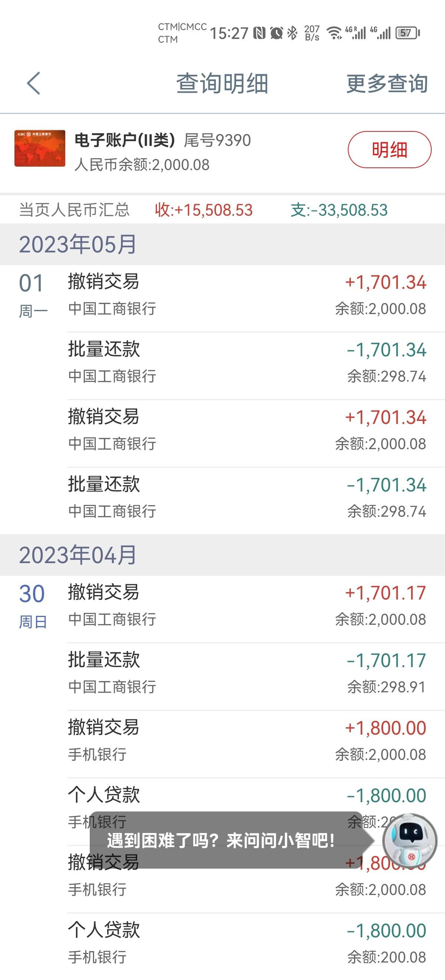
Task: Tap the Bluetooth icon in status bar
Action: tap(292, 33)
